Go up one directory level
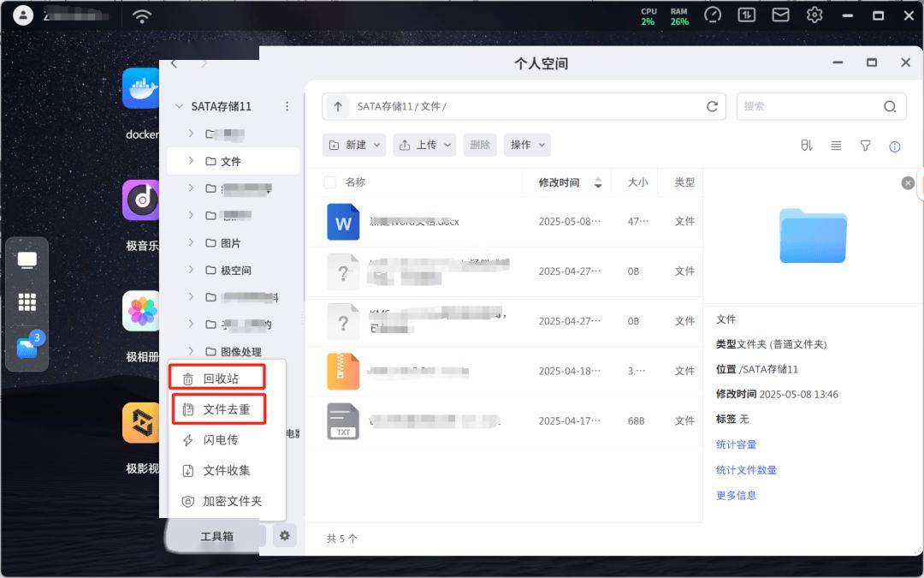The image size is (924, 578). pos(338,107)
